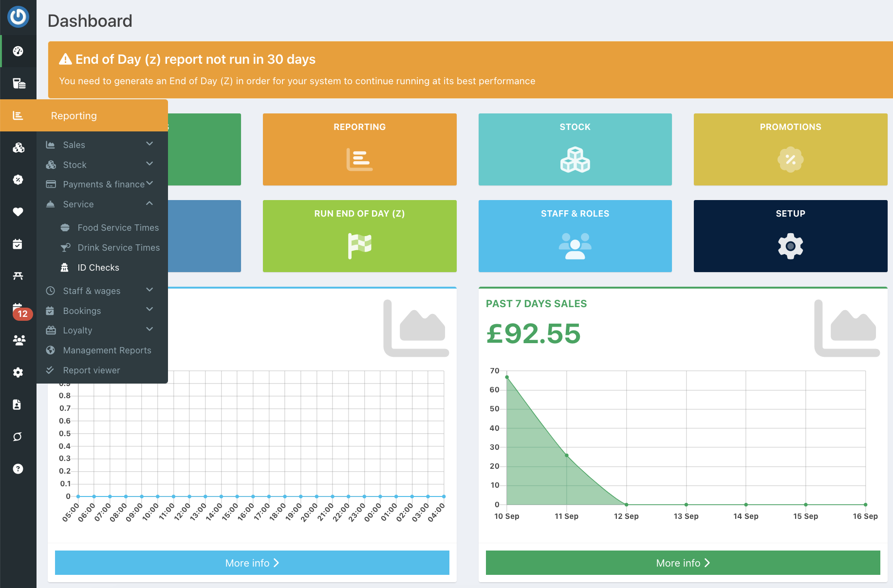Screen dimensions: 893x588
Task: Open the ID badge document sidebar icon
Action: point(17,404)
